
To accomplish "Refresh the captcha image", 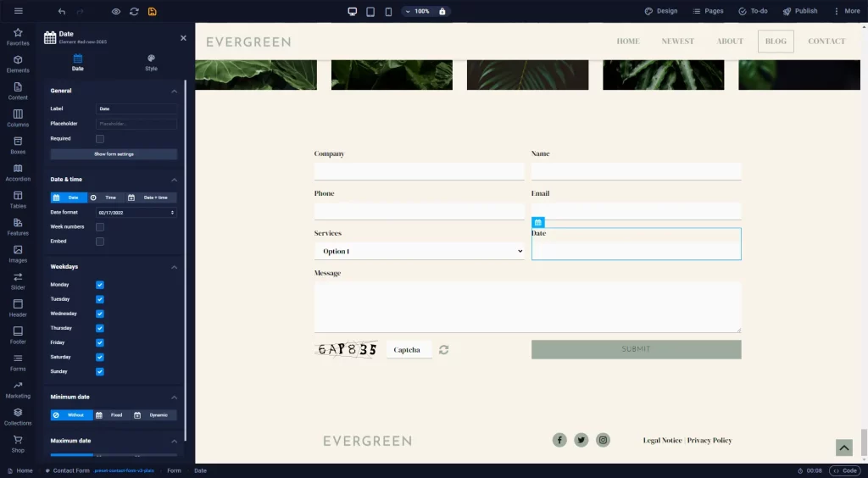I will (444, 350).
